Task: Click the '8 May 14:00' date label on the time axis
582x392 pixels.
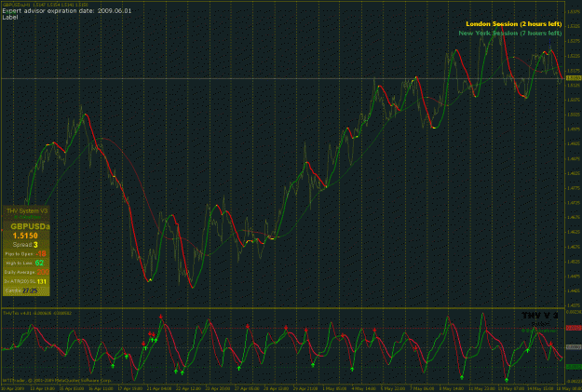Action: tap(450, 388)
